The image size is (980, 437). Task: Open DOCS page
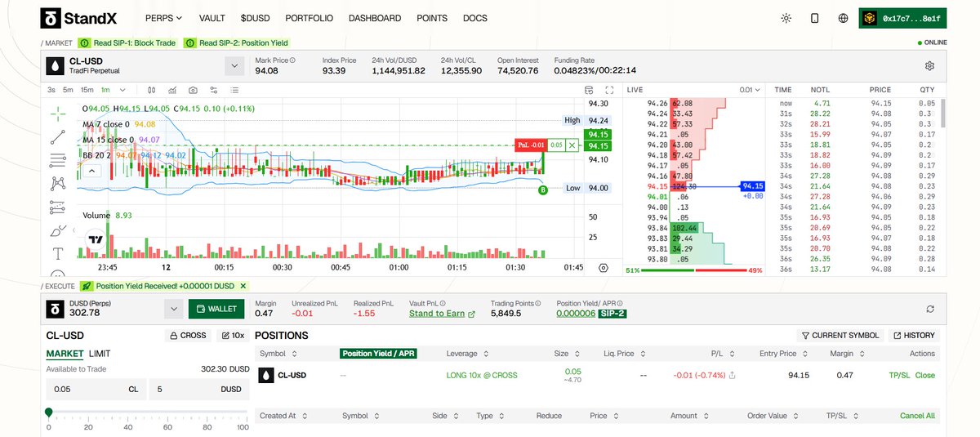coord(475,18)
